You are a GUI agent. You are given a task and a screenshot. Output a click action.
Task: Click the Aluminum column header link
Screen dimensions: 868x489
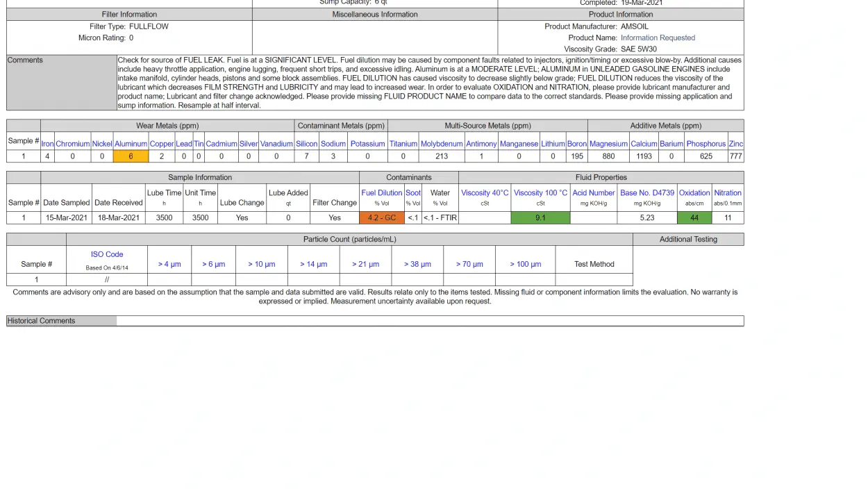pos(131,144)
